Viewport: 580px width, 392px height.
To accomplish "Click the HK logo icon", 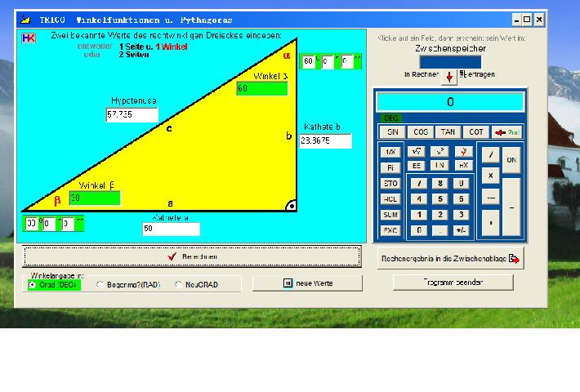I will [29, 38].
